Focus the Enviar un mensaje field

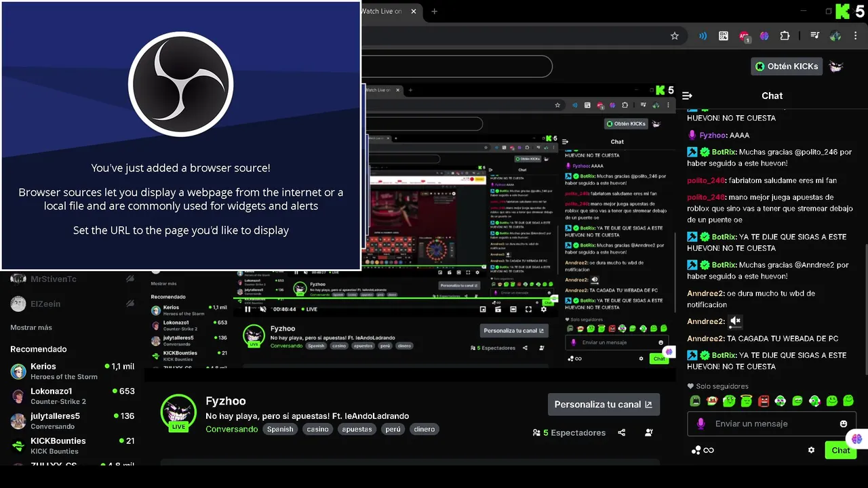[772, 424]
